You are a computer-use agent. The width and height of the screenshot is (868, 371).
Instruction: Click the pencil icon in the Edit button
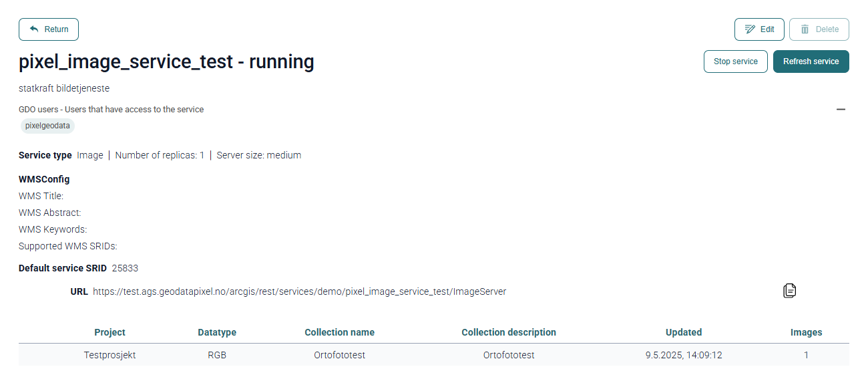point(750,29)
